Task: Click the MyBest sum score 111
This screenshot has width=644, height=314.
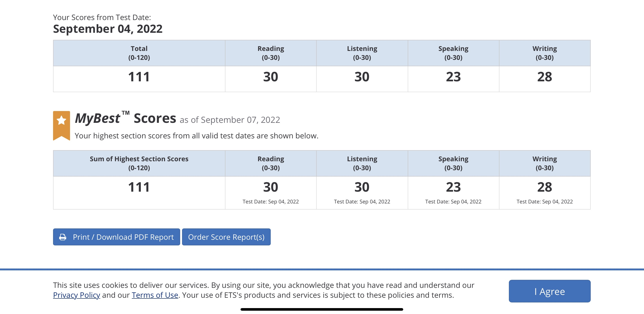Action: (x=139, y=187)
